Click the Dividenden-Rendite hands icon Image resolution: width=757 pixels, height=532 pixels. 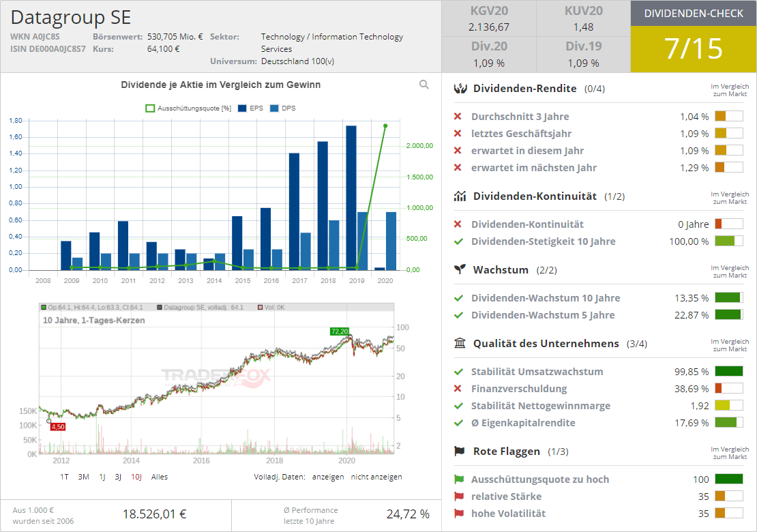point(460,89)
